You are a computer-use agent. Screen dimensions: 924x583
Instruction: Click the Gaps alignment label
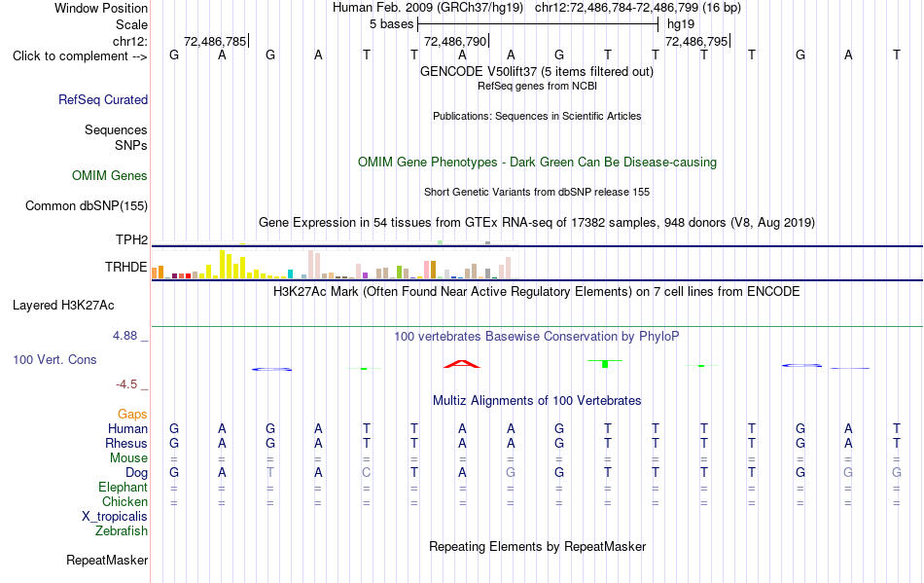tap(132, 415)
